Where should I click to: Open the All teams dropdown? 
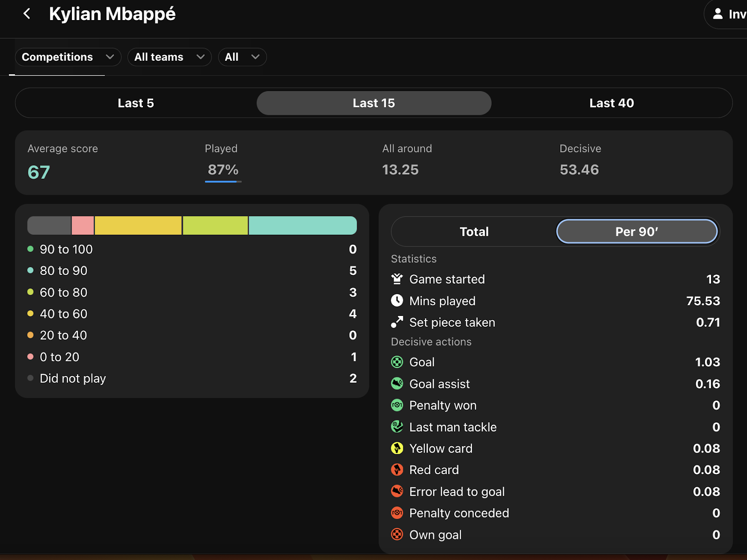(169, 57)
